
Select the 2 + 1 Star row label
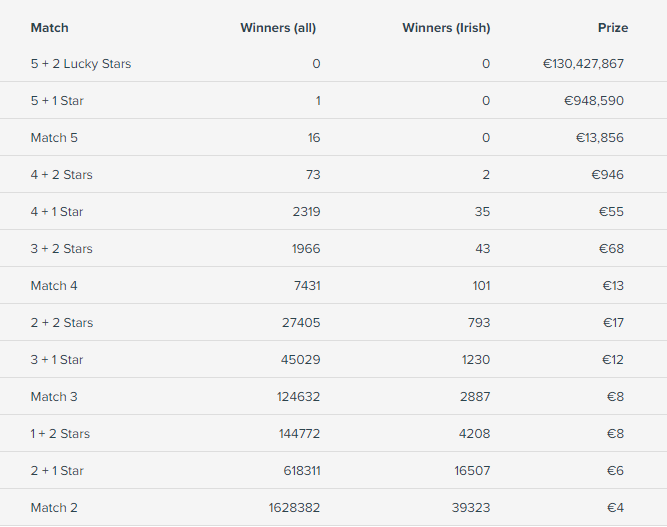click(x=57, y=471)
